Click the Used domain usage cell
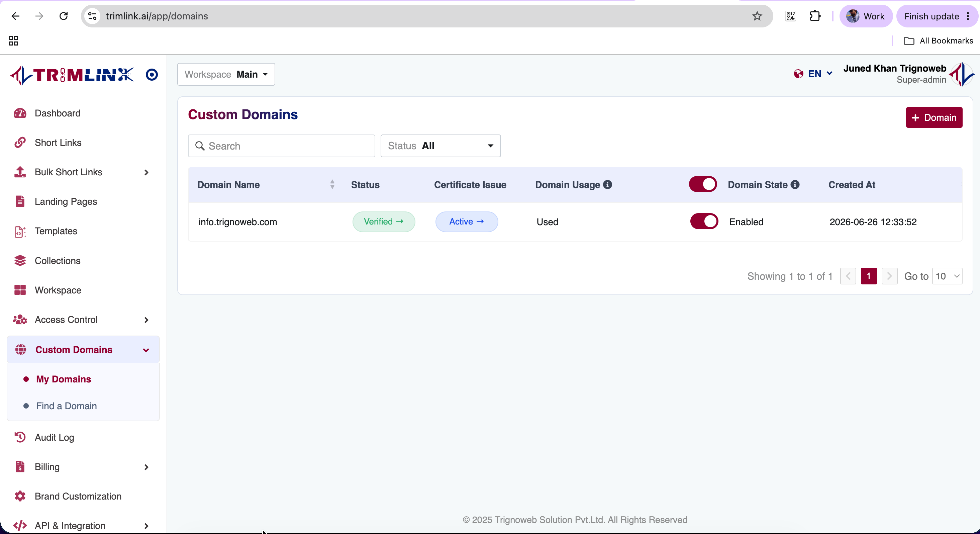This screenshot has height=534, width=980. click(x=548, y=222)
